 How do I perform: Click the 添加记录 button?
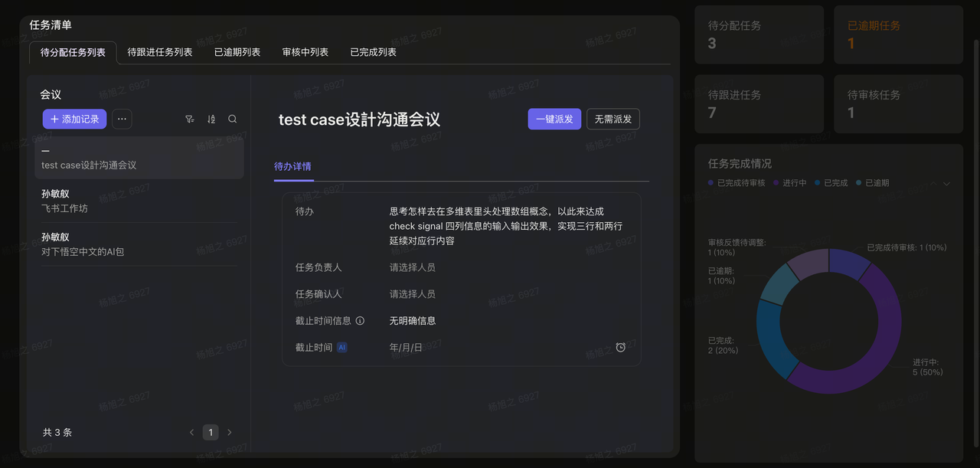coord(74,119)
